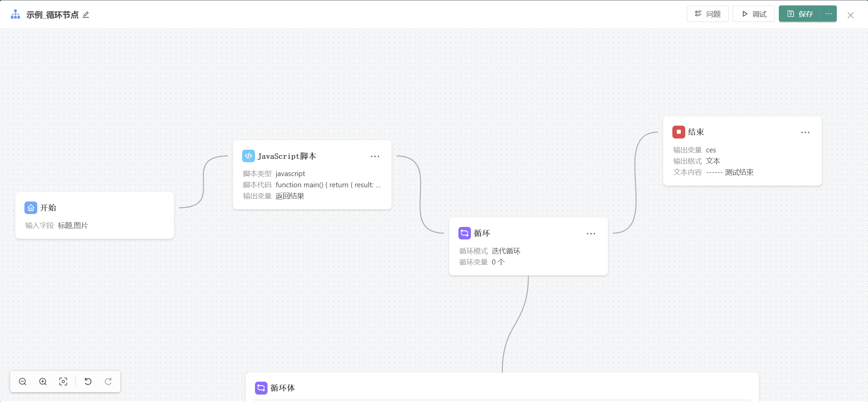Click the purple loop icon on 循环 node
Viewport: 868px width, 402px height.
[x=465, y=233]
